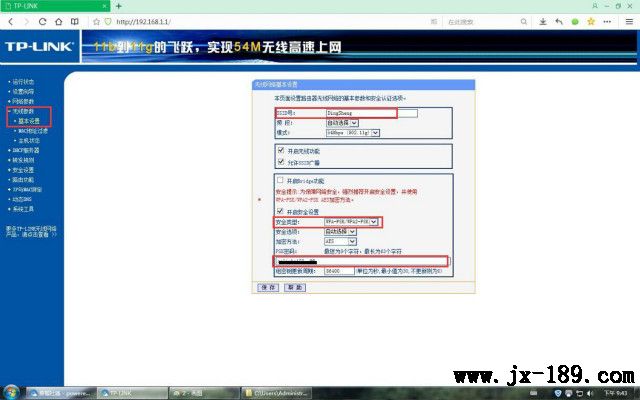Open 系统工具 in sidebar
Screen dimensions: 640x400
point(23,209)
